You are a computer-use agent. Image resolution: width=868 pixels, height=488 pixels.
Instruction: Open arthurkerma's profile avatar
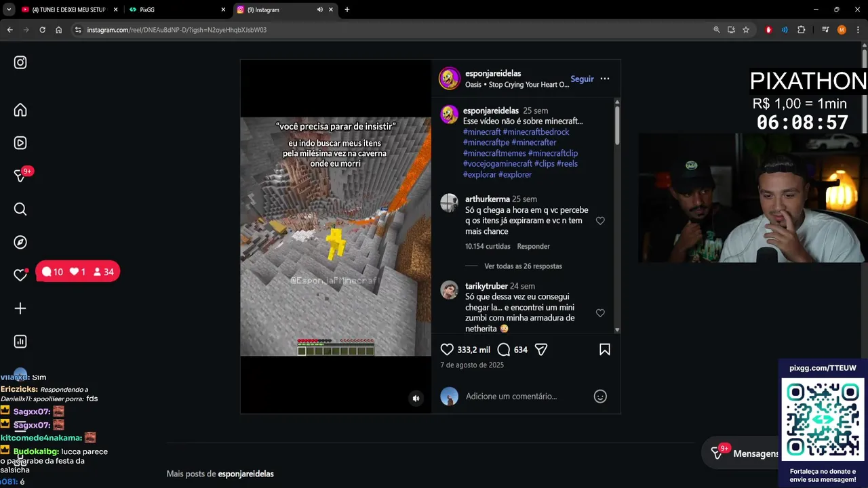click(449, 203)
